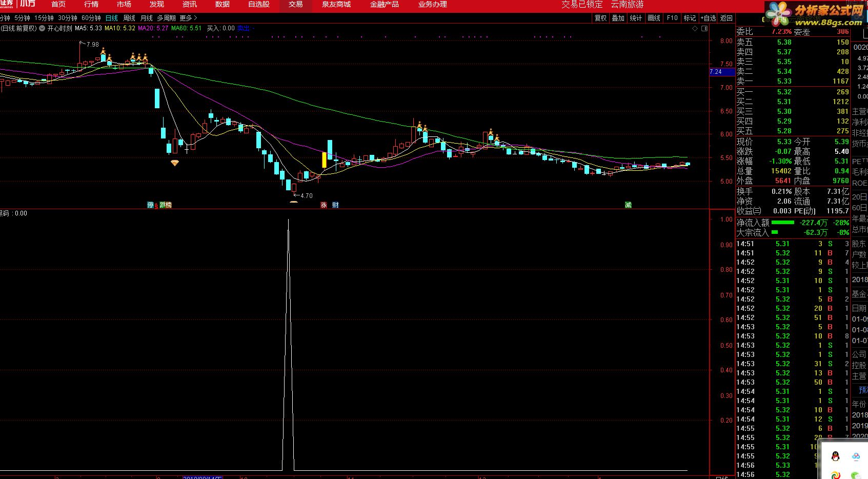Screen dimensions: 868x479
Task: Switch to the 市场 market tab
Action: (x=124, y=4)
